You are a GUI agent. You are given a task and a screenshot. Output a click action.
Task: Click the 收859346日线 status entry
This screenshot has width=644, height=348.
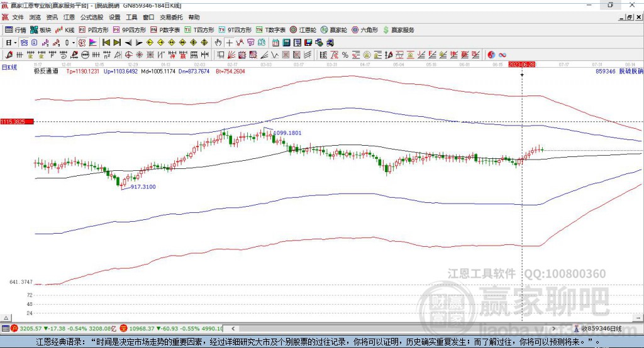pyautogui.click(x=597, y=329)
